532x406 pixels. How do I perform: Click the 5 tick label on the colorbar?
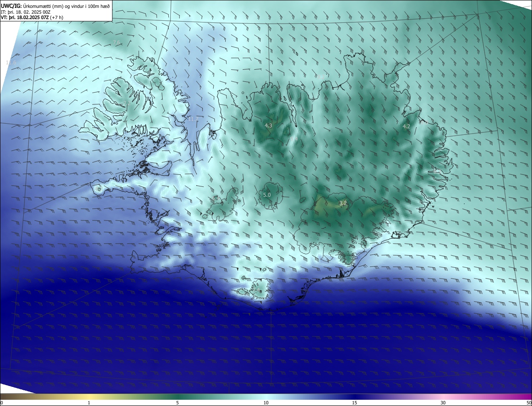tap(177, 403)
